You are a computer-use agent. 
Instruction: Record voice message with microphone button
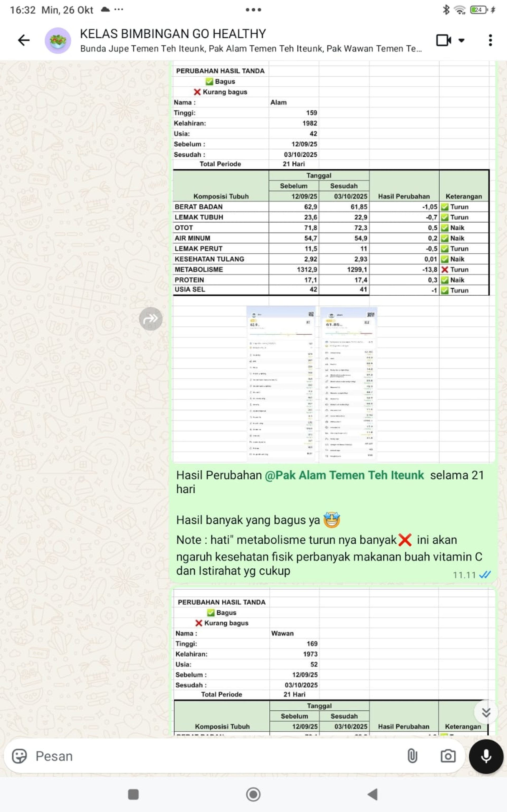coord(486,756)
